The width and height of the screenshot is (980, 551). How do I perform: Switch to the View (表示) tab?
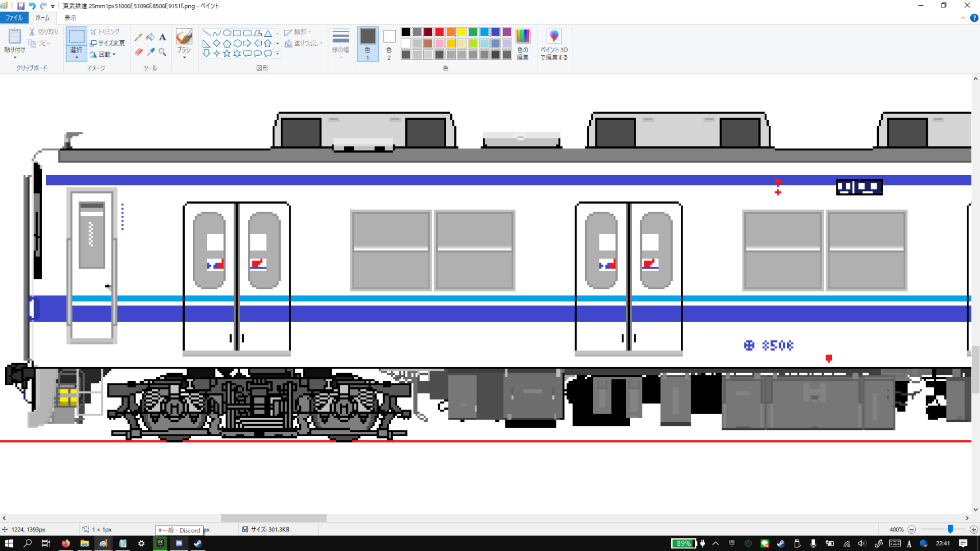point(70,18)
